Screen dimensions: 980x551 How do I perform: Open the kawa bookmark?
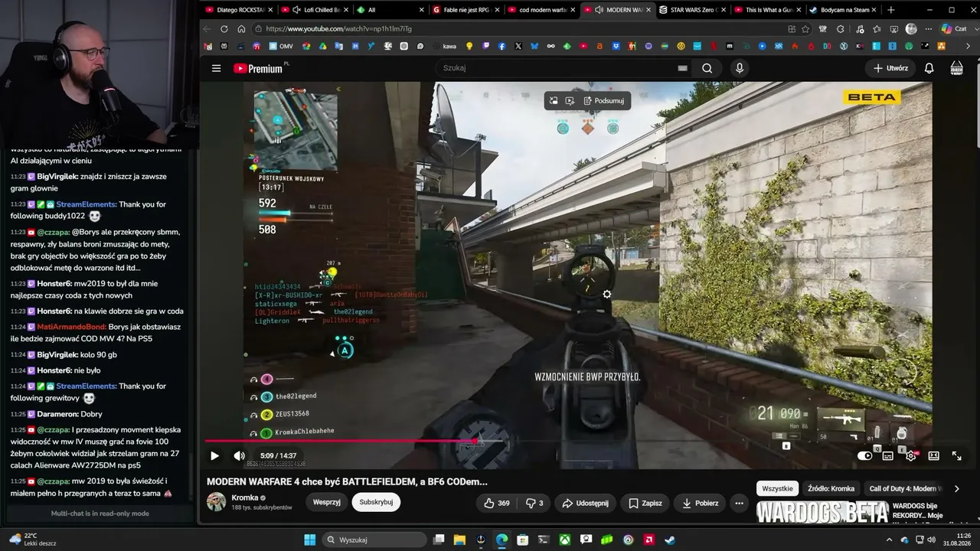(444, 47)
